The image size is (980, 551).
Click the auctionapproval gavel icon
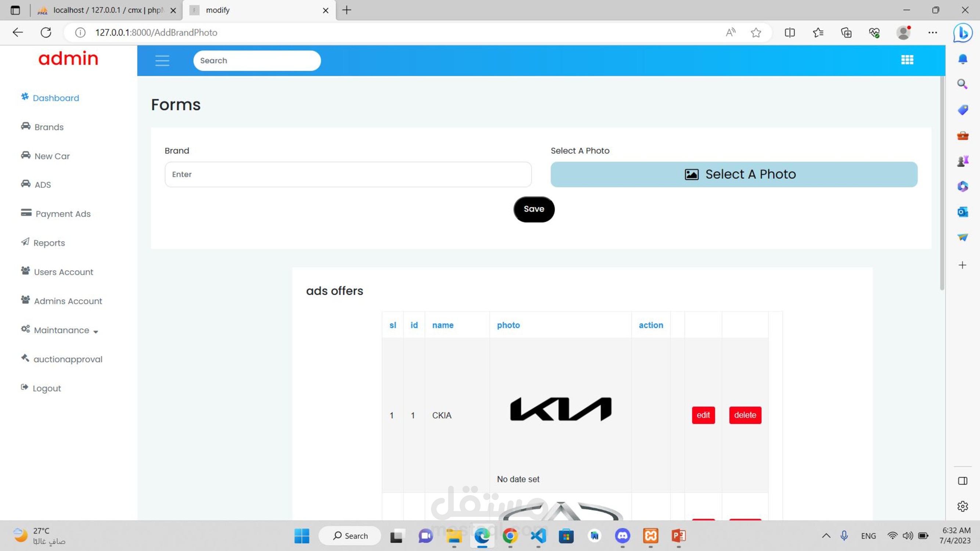tap(25, 358)
